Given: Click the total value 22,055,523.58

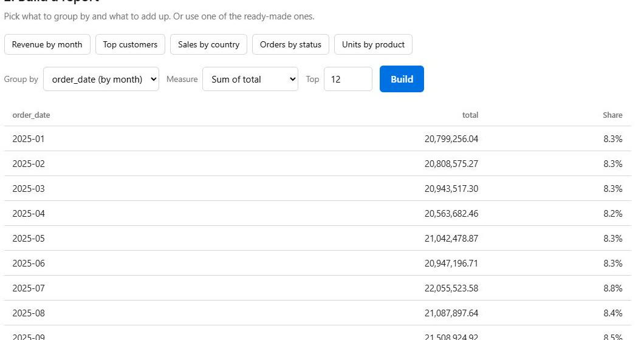Looking at the screenshot, I should 451,288.
